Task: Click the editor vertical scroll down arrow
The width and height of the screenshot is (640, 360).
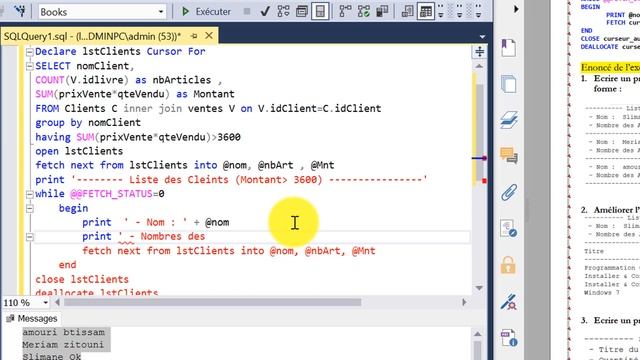Action: pyautogui.click(x=480, y=288)
